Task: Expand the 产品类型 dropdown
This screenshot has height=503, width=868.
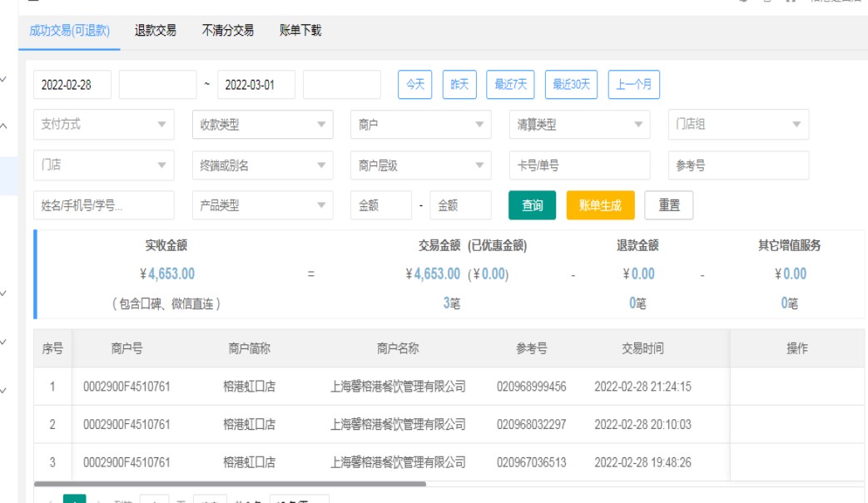Action: coord(262,205)
